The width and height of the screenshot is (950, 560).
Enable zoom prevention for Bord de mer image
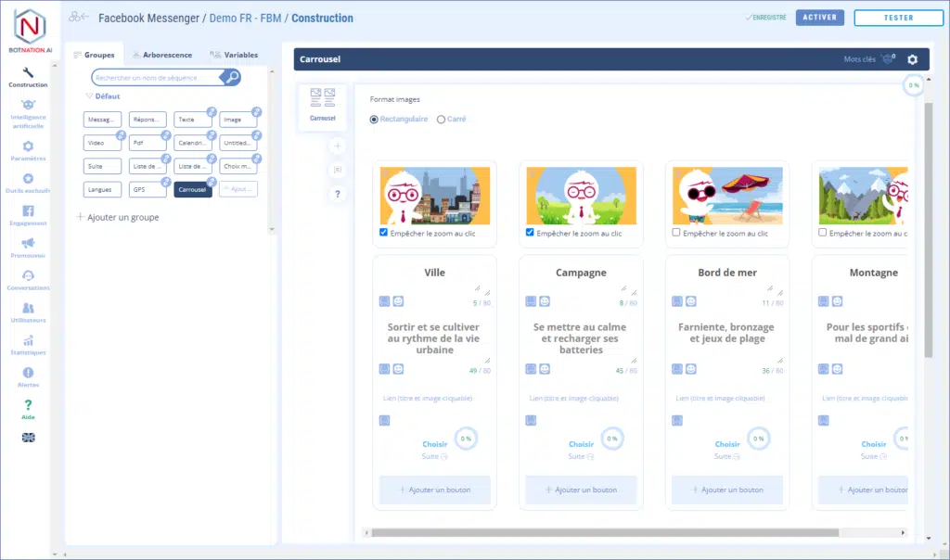coord(676,233)
